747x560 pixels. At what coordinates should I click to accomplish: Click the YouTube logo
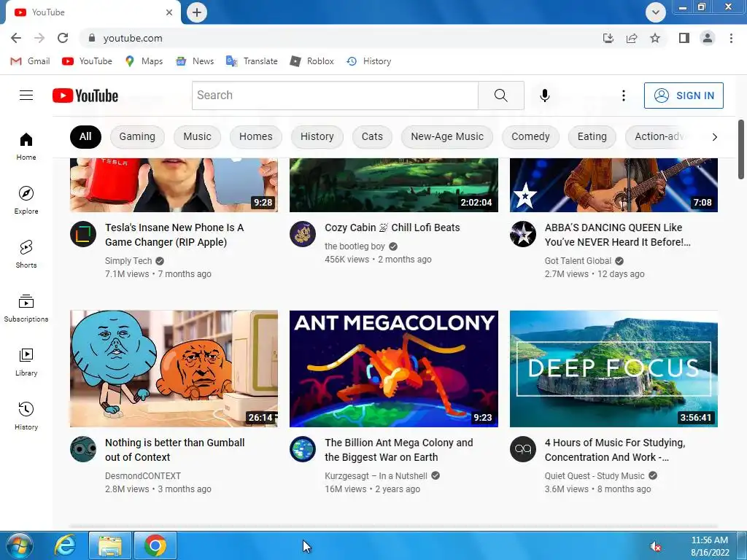[85, 96]
